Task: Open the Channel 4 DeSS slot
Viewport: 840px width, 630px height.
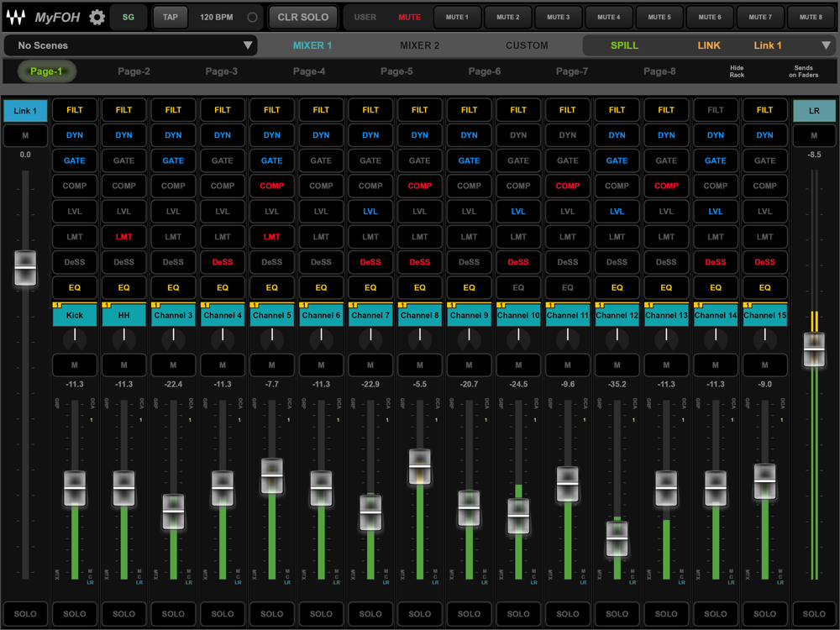Action: [x=223, y=262]
